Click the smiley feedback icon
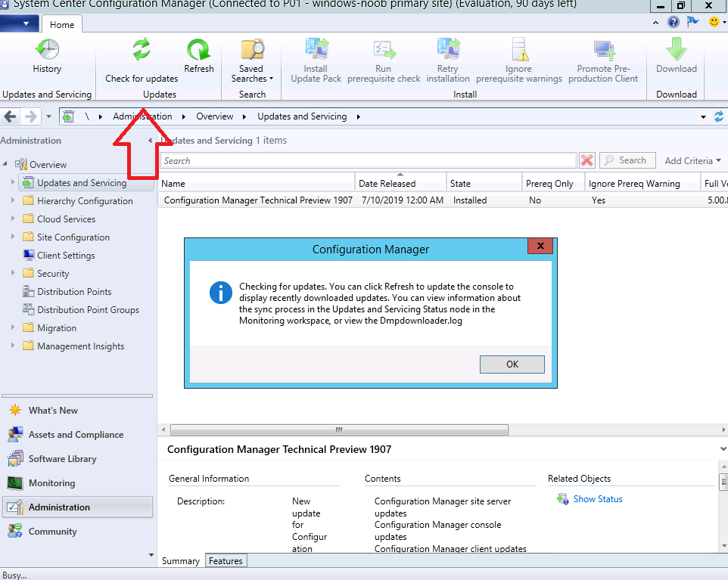 click(x=714, y=22)
